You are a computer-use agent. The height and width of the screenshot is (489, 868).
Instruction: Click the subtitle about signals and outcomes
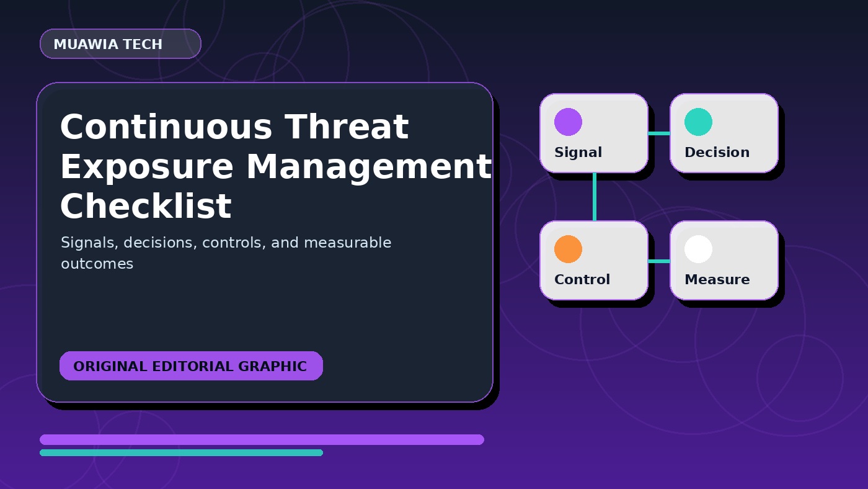pos(226,253)
